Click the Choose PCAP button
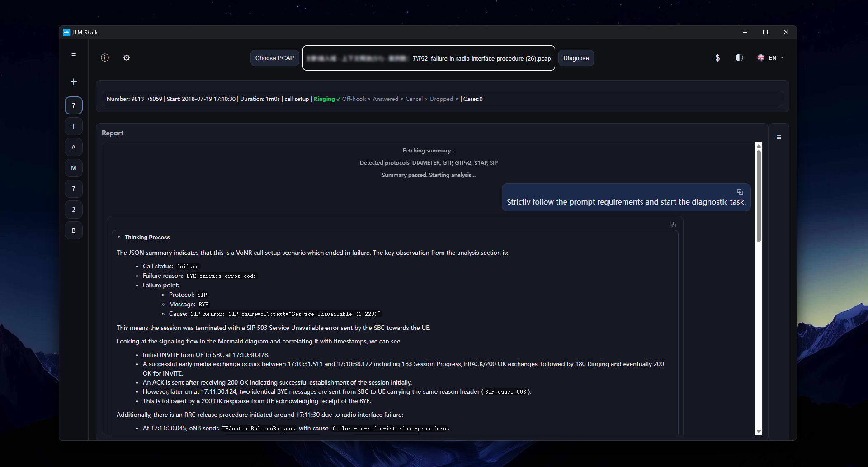 tap(274, 58)
